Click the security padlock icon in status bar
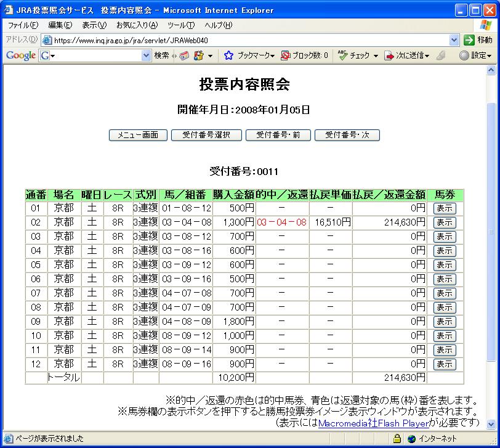500x448 pixels. 397,438
